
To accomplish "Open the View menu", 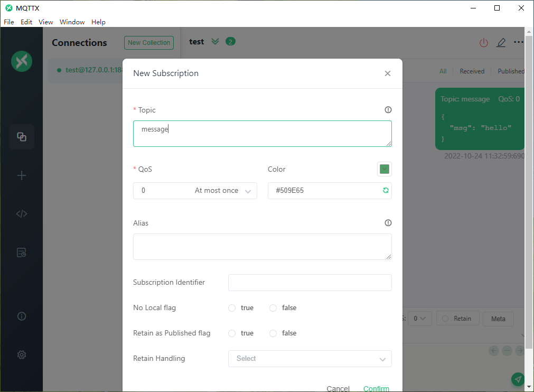I will tap(45, 22).
